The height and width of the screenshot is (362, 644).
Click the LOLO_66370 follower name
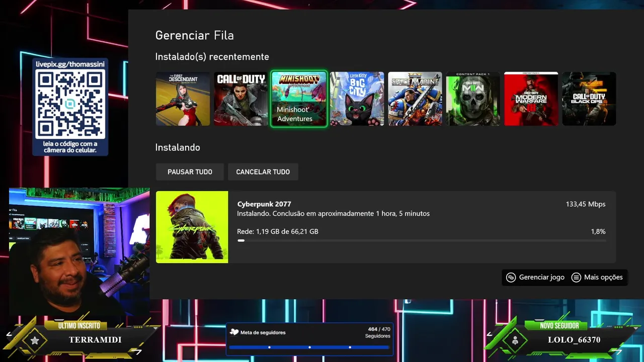tap(574, 339)
